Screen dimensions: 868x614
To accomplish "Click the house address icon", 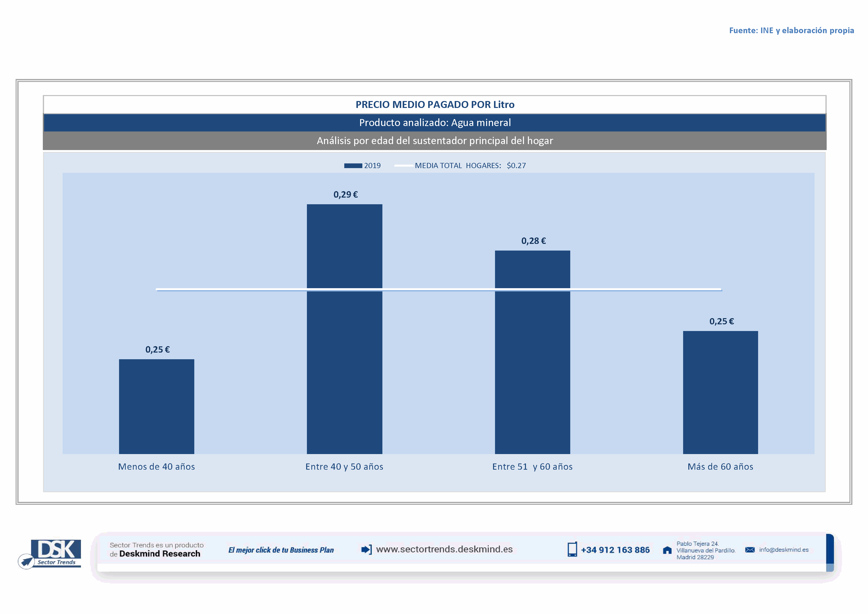I will click(x=667, y=550).
